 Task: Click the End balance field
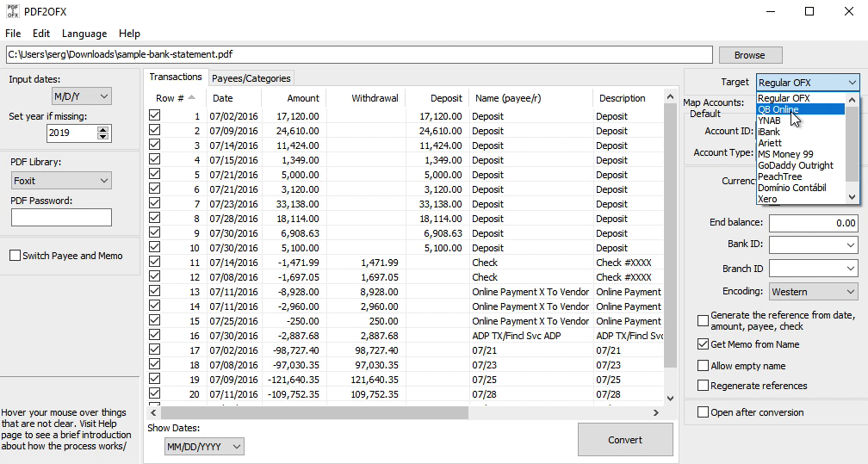(814, 223)
